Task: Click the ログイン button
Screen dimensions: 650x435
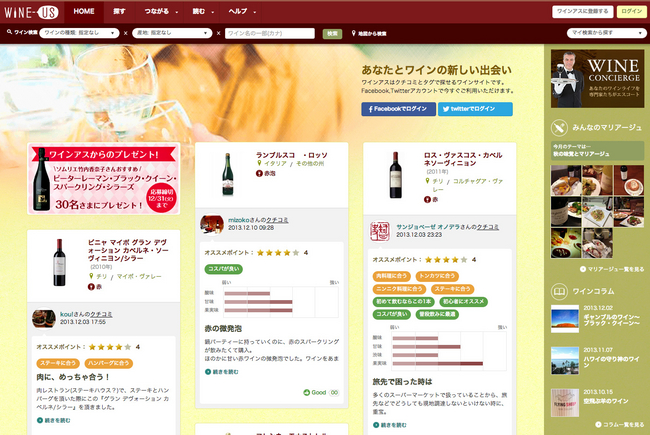Action: pyautogui.click(x=632, y=11)
